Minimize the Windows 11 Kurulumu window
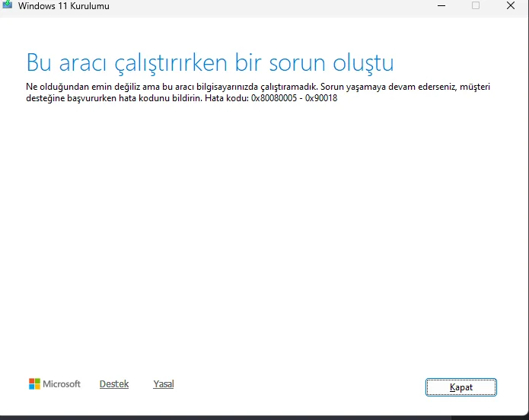Screen dimensions: 529x420 pos(441,6)
